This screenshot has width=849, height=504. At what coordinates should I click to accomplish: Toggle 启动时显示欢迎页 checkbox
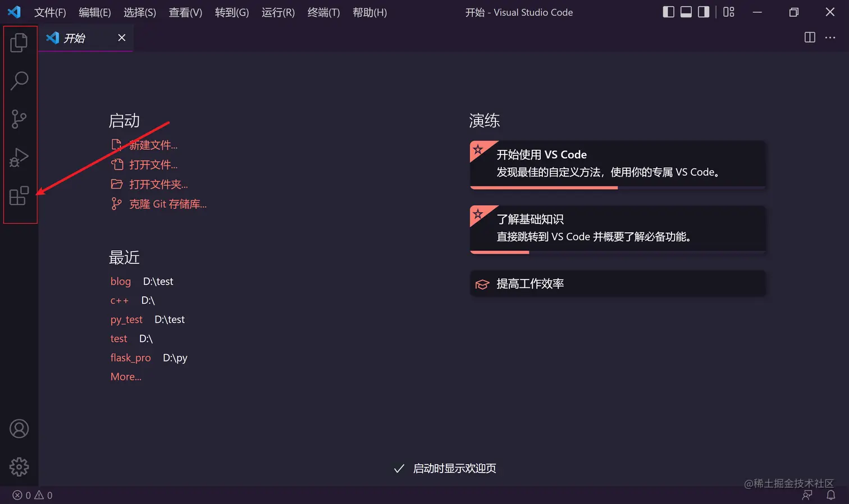coord(399,469)
